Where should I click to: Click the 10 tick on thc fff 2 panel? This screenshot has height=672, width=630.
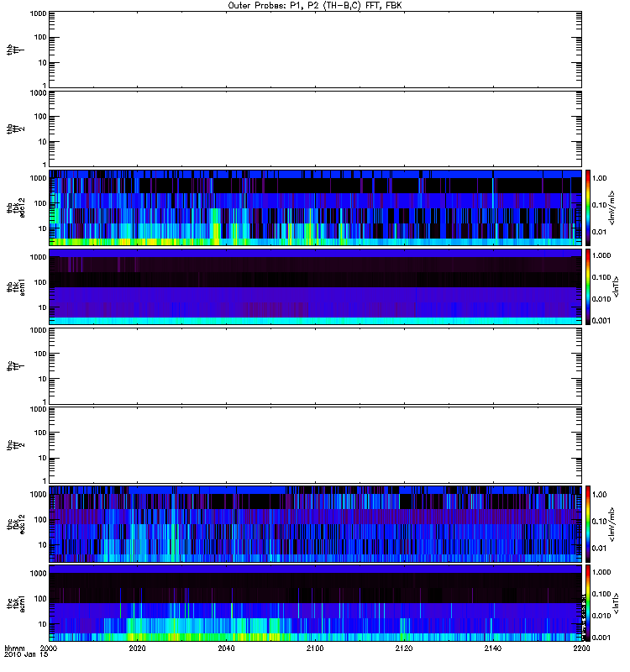click(x=43, y=458)
